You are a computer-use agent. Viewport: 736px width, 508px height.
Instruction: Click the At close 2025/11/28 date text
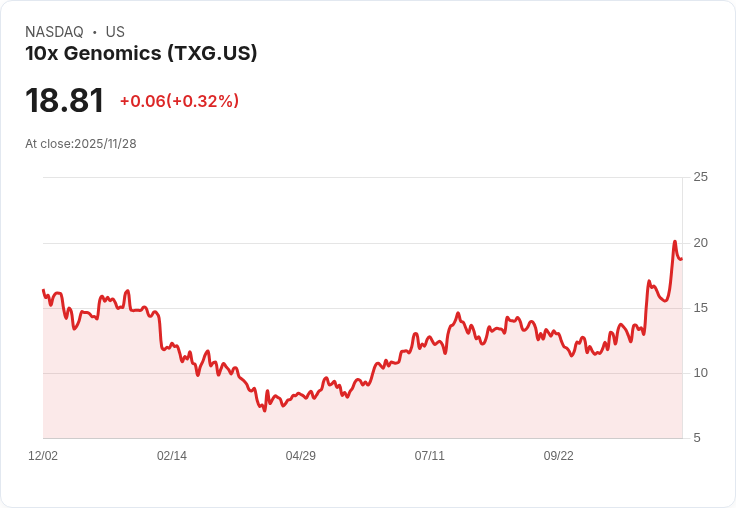(x=81, y=144)
